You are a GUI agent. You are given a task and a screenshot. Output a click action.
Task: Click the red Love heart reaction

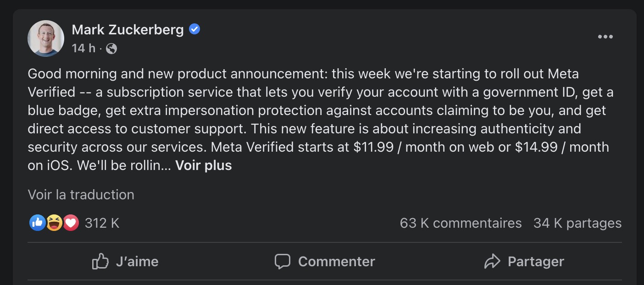tap(71, 223)
